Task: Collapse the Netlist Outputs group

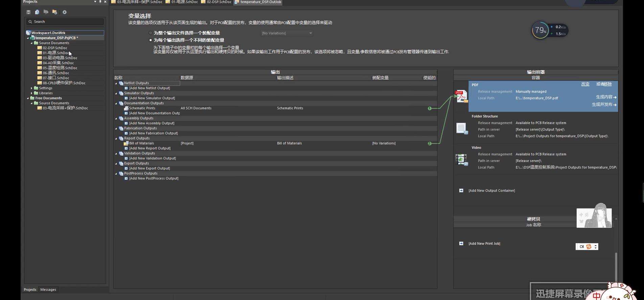Action: pos(116,83)
